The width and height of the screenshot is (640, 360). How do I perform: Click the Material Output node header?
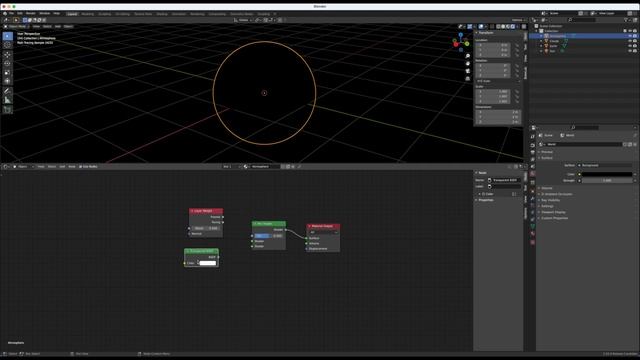(x=323, y=226)
